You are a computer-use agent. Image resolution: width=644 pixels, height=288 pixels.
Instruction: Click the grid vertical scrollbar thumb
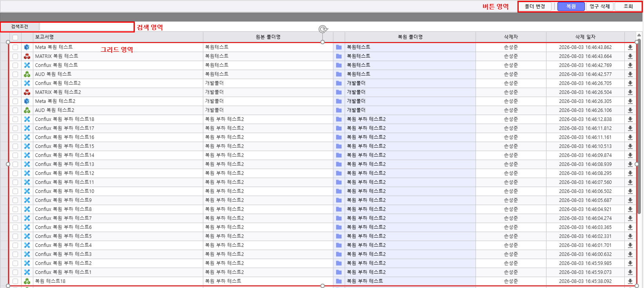(x=639, y=127)
